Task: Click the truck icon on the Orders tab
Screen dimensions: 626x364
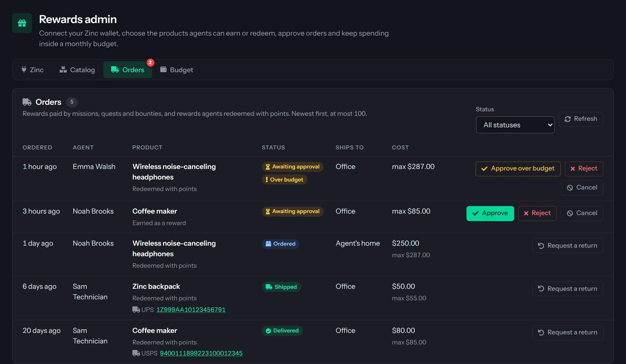Action: (x=115, y=69)
